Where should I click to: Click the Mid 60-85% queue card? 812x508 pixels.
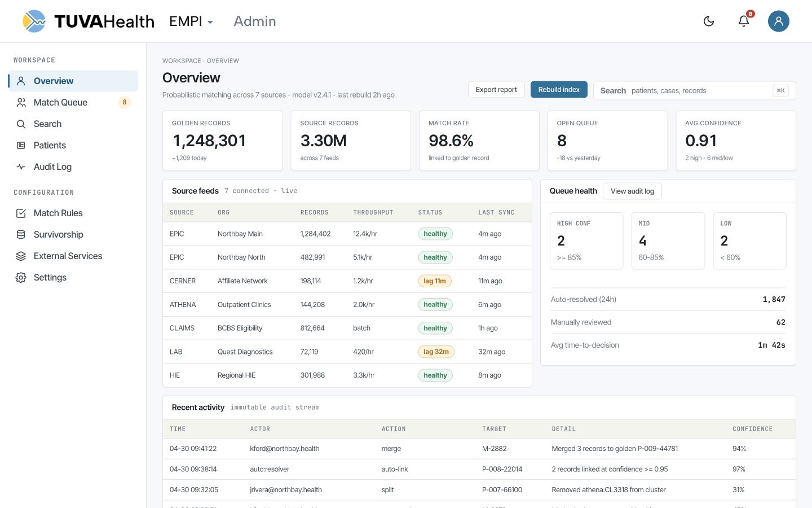click(x=668, y=241)
